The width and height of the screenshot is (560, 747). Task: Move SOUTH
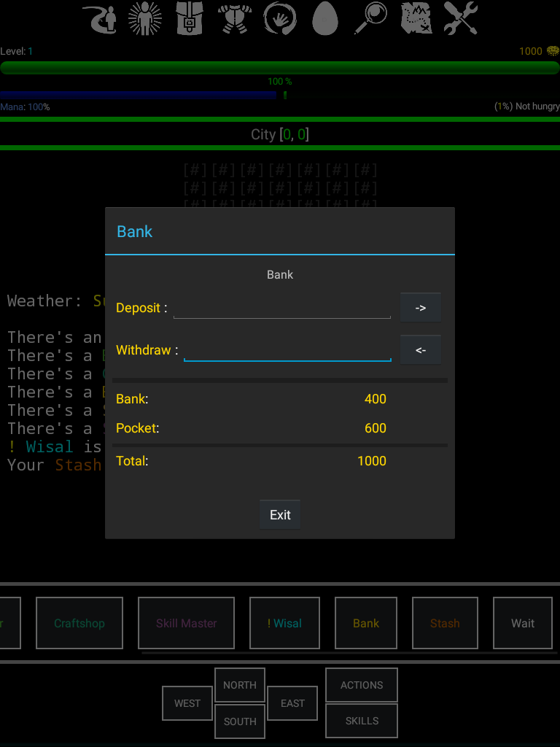click(x=240, y=721)
